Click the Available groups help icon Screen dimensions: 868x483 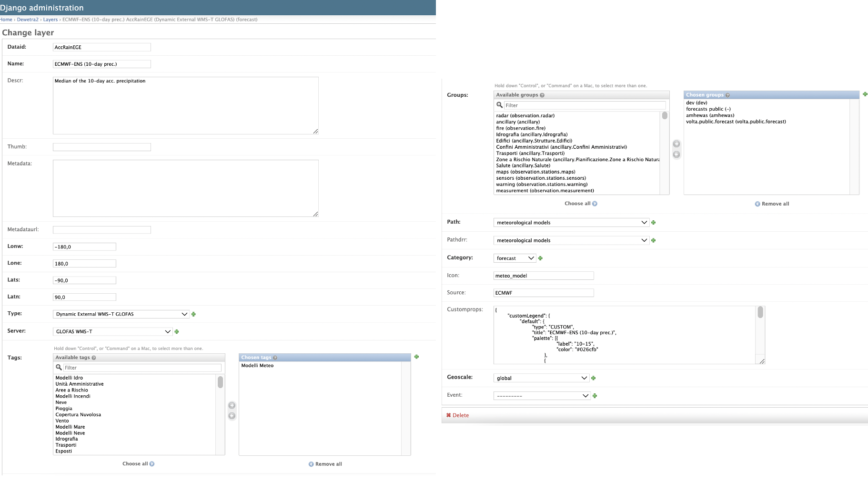point(542,95)
